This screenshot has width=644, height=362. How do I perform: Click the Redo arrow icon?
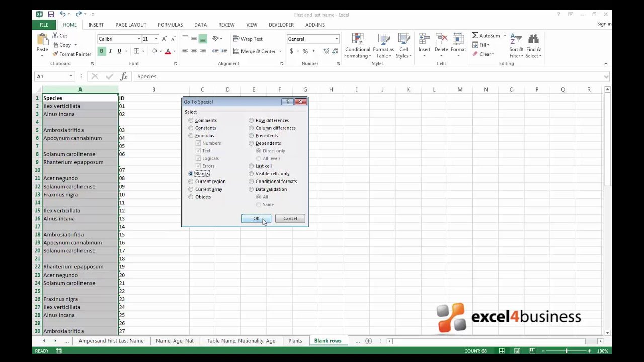click(x=79, y=14)
